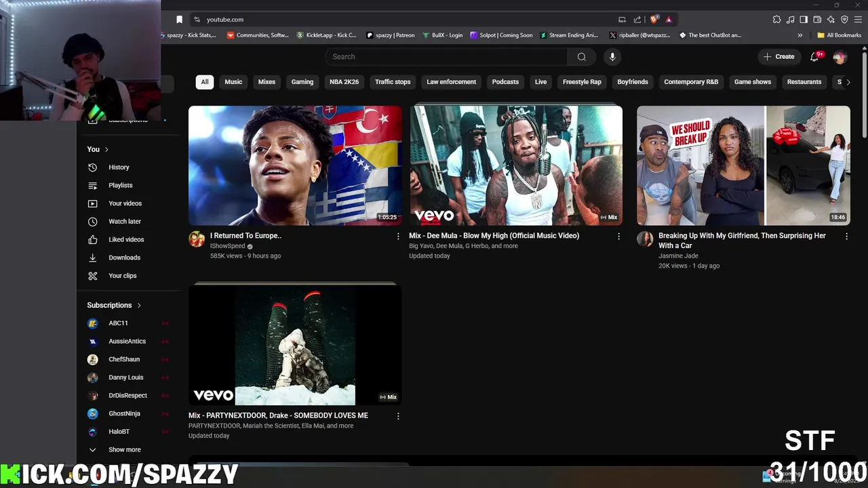Select the Gaming filter chip
Image resolution: width=868 pixels, height=488 pixels.
(302, 82)
